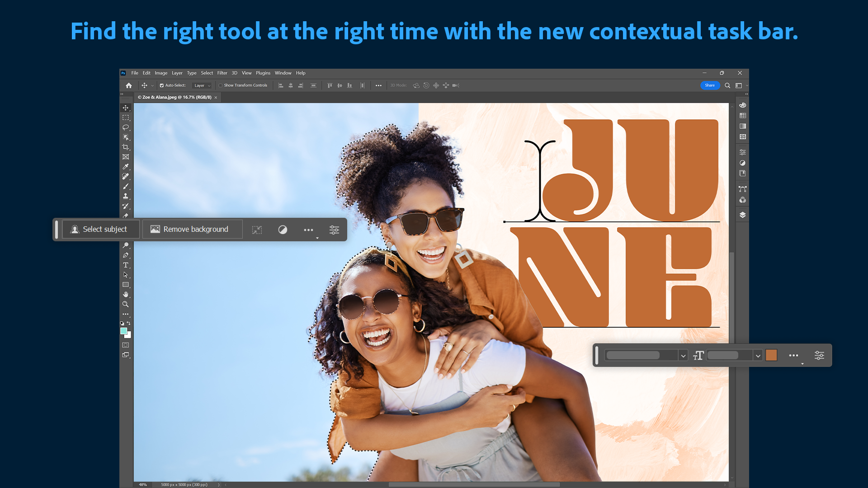Click the orange text color swatch
Screen dimensions: 868x488
pos(772,356)
